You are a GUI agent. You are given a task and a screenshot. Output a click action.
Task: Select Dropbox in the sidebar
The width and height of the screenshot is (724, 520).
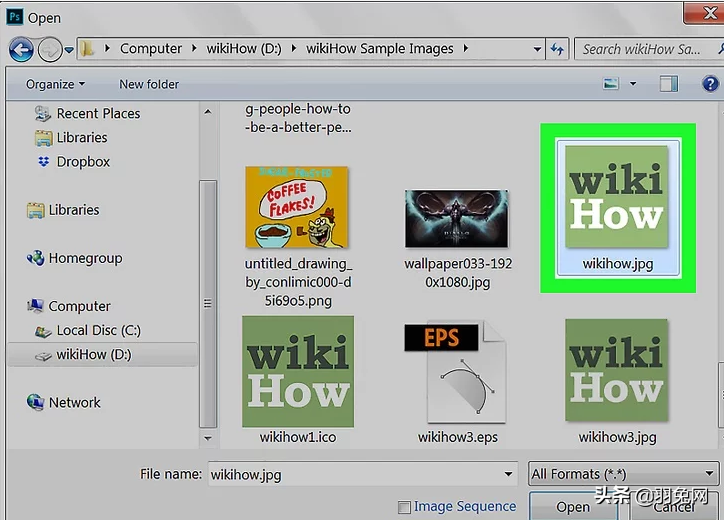click(83, 162)
